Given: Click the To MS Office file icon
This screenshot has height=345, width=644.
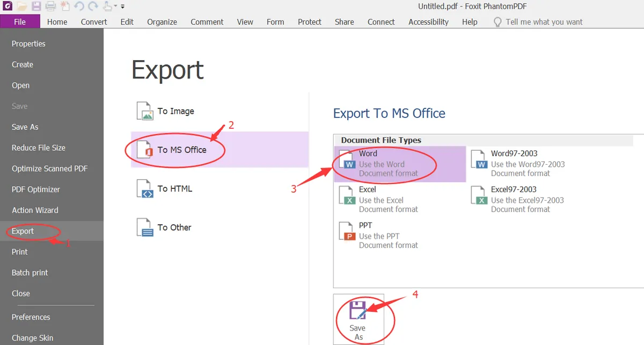Looking at the screenshot, I should point(145,149).
